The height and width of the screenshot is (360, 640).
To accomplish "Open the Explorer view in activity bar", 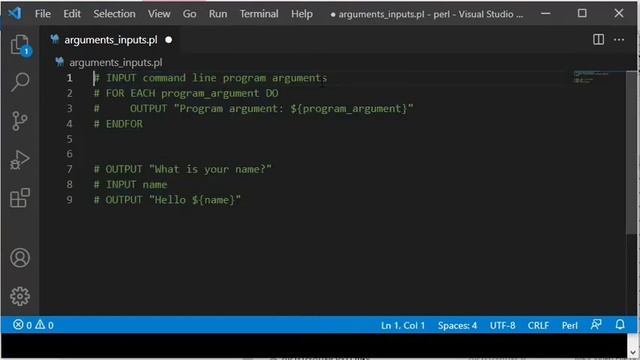I will (x=20, y=44).
